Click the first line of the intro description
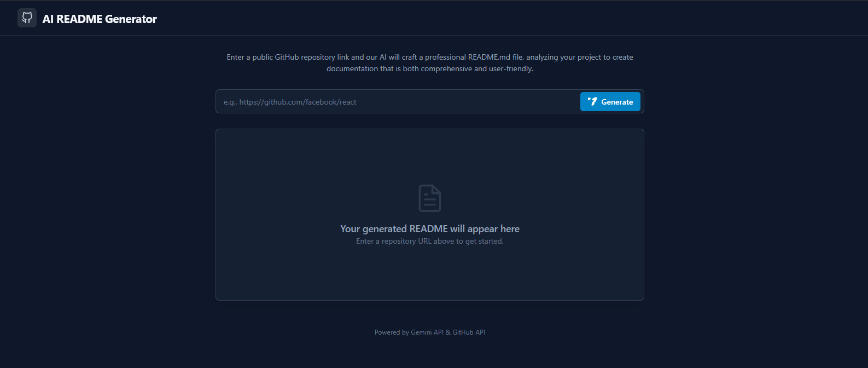Viewport: 868px width, 368px height. coord(429,57)
